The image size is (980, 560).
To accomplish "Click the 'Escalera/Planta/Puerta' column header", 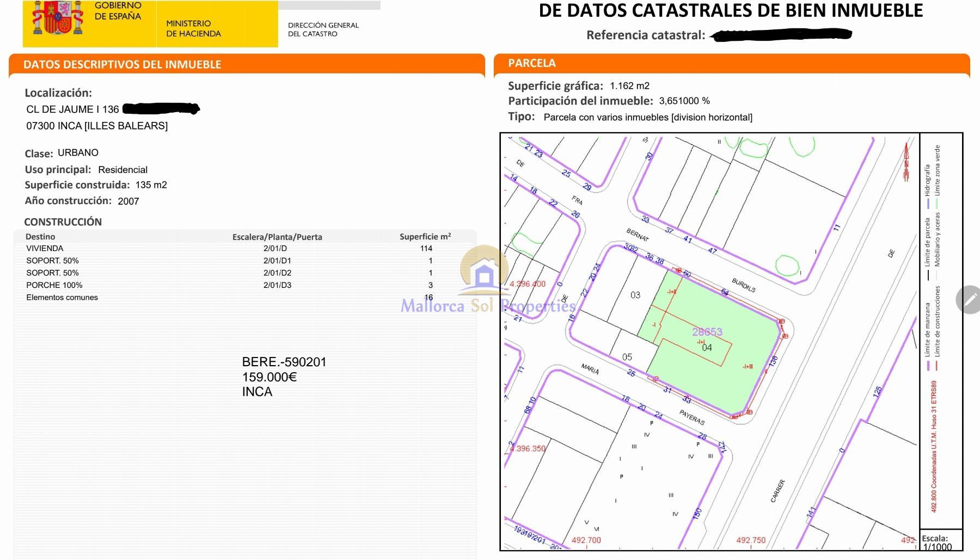I will click(x=277, y=237).
